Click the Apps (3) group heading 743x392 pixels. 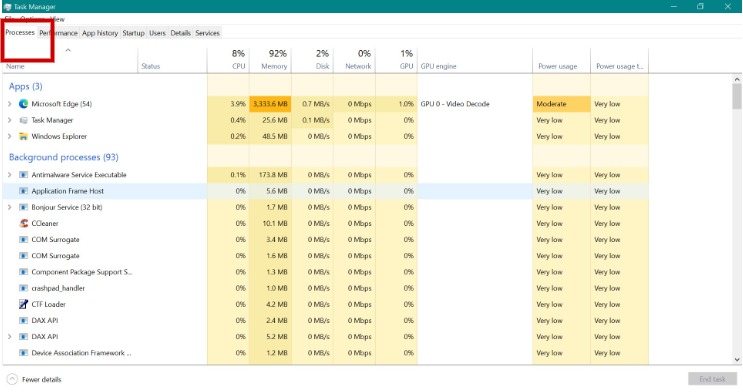point(26,86)
